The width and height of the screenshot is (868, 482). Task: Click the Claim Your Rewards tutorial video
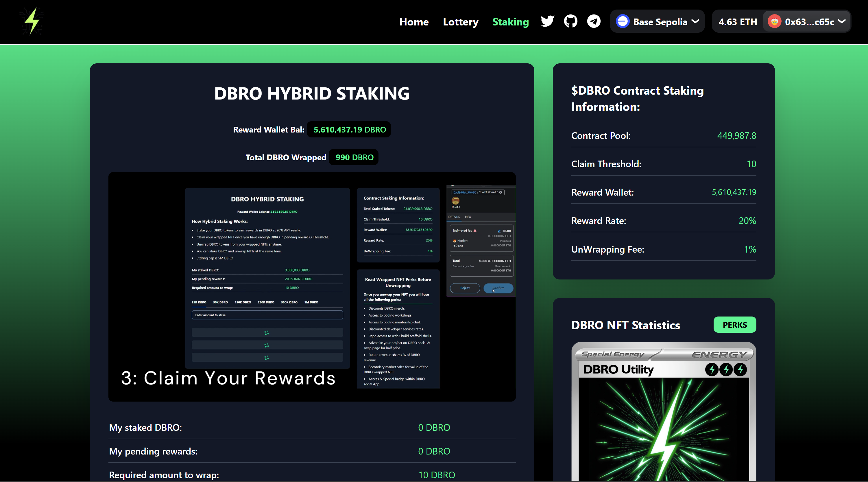click(x=312, y=286)
